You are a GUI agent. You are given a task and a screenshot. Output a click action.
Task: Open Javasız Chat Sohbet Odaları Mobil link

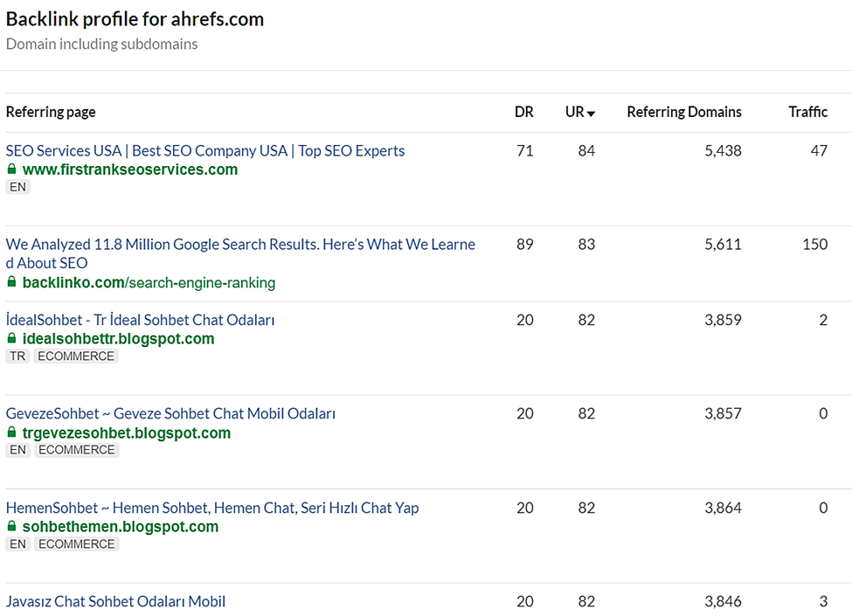tap(115, 601)
